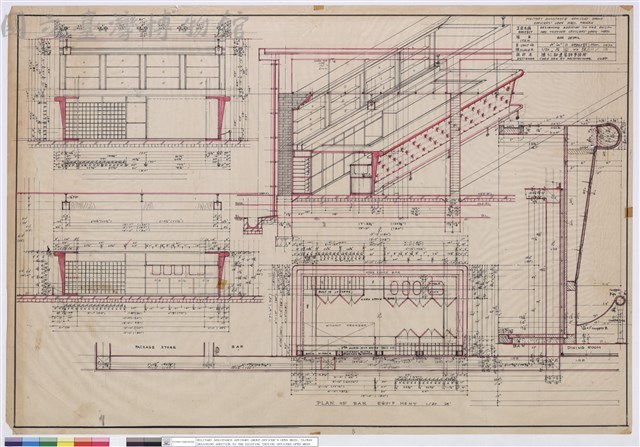Image resolution: width=640 pixels, height=447 pixels.
Task: Click the bar equipment floor plan drawing
Action: (380, 310)
